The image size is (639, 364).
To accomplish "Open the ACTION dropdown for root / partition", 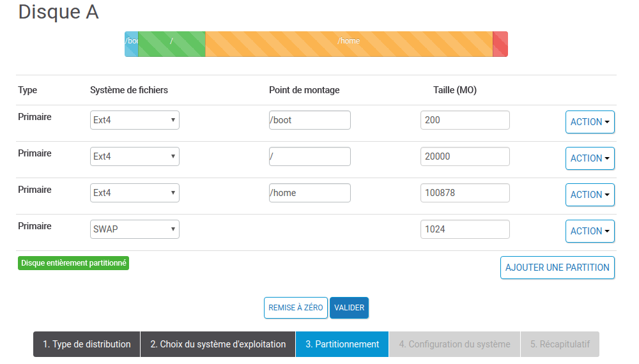I will coord(589,158).
